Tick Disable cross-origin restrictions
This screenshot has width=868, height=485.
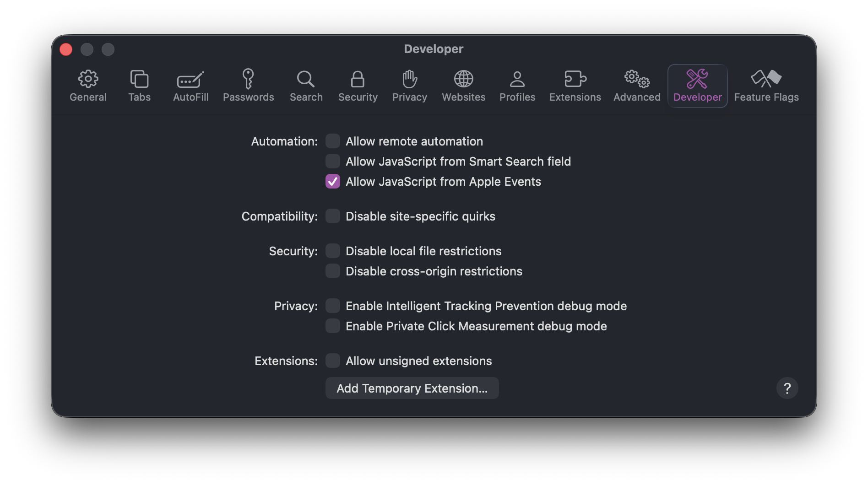[333, 271]
